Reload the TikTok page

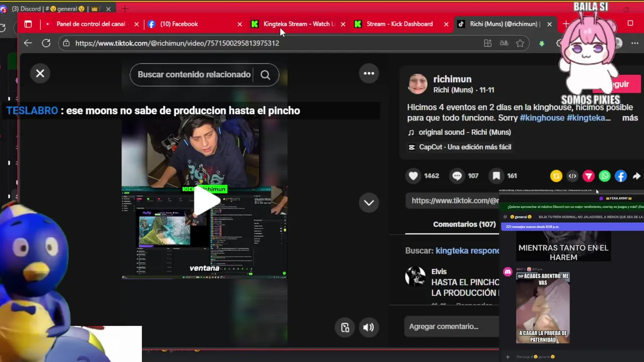click(x=46, y=43)
